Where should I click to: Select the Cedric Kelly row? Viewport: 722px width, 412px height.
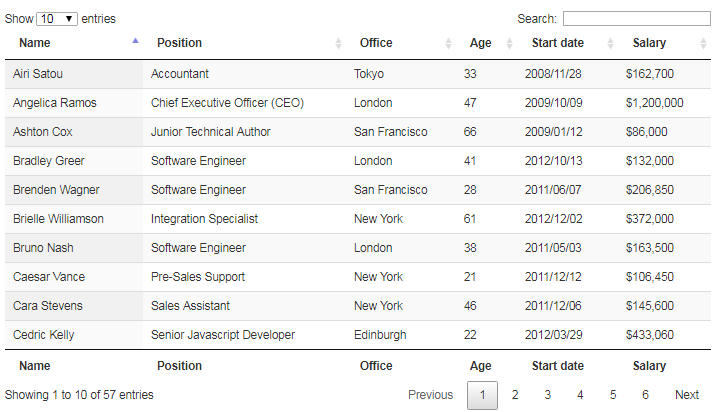coord(358,335)
